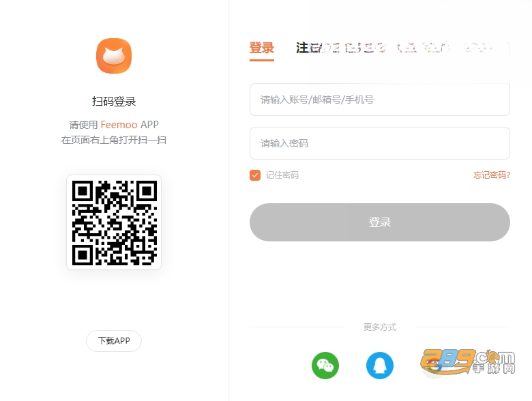This screenshot has height=401, width=532.
Task: Open the 注册 tab
Action: (308, 48)
